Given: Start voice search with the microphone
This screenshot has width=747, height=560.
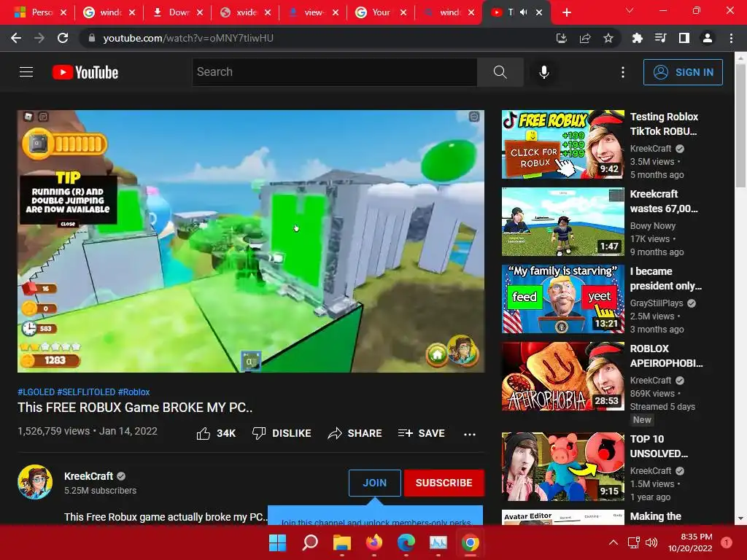Looking at the screenshot, I should 544,72.
